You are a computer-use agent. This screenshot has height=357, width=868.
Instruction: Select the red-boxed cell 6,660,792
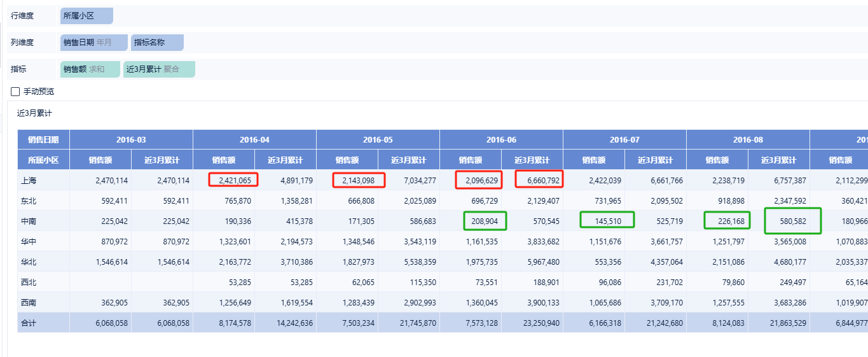(539, 181)
